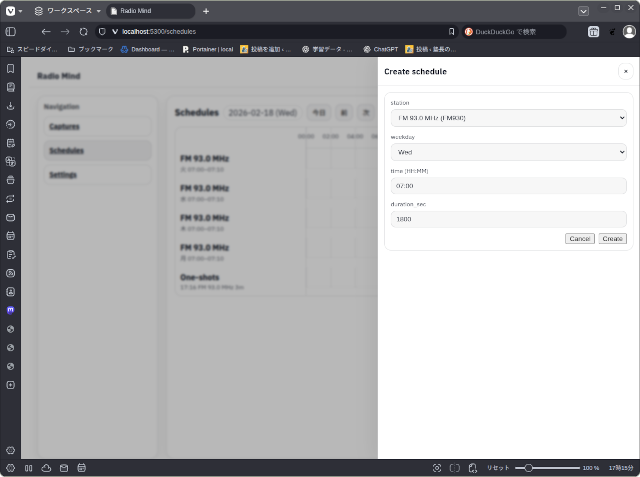Image resolution: width=640 pixels, height=477 pixels.
Task: Toggle the side panel visibility button
Action: click(x=10, y=31)
